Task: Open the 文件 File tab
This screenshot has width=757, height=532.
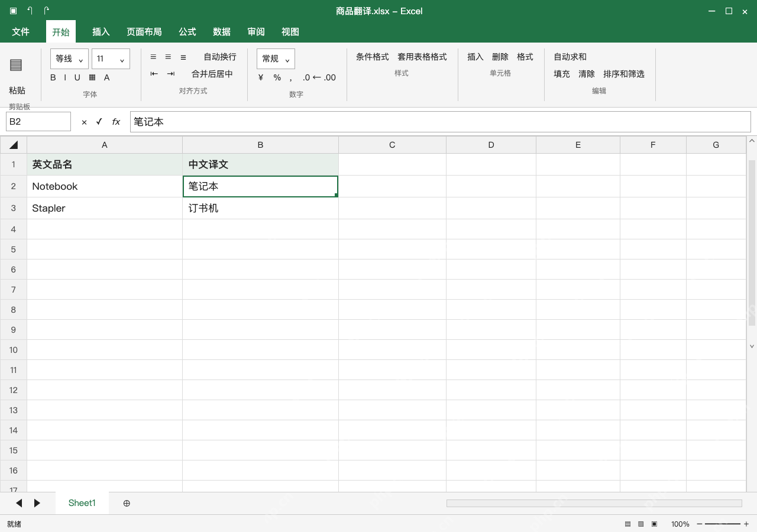Action: pos(21,32)
